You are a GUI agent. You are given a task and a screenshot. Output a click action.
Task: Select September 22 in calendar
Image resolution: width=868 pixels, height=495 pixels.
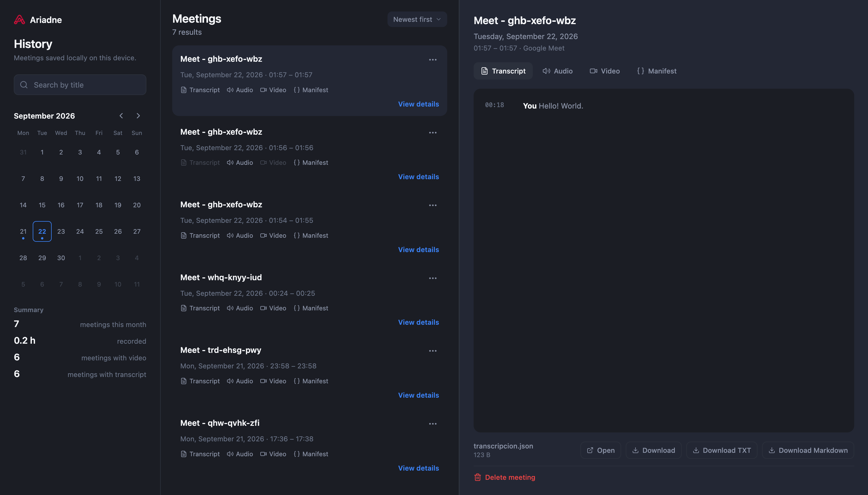(42, 231)
